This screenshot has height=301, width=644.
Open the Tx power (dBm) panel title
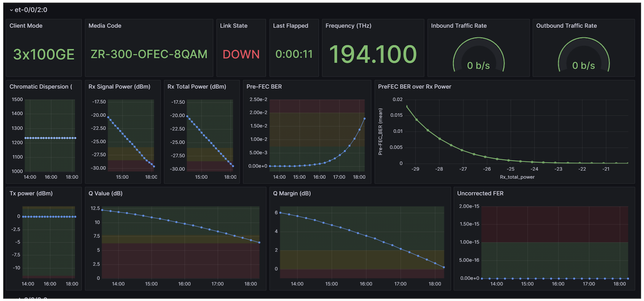point(31,193)
